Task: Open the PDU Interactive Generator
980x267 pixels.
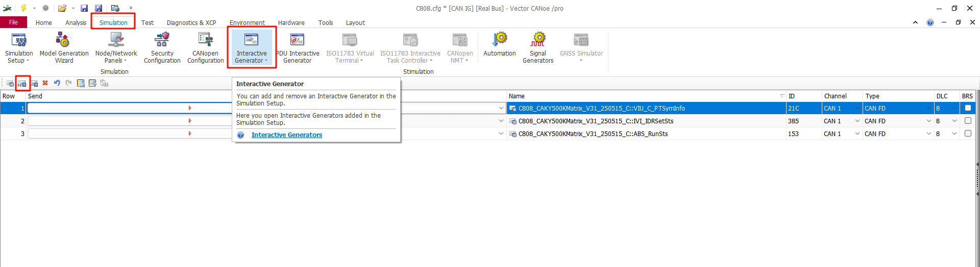Action: point(297,48)
